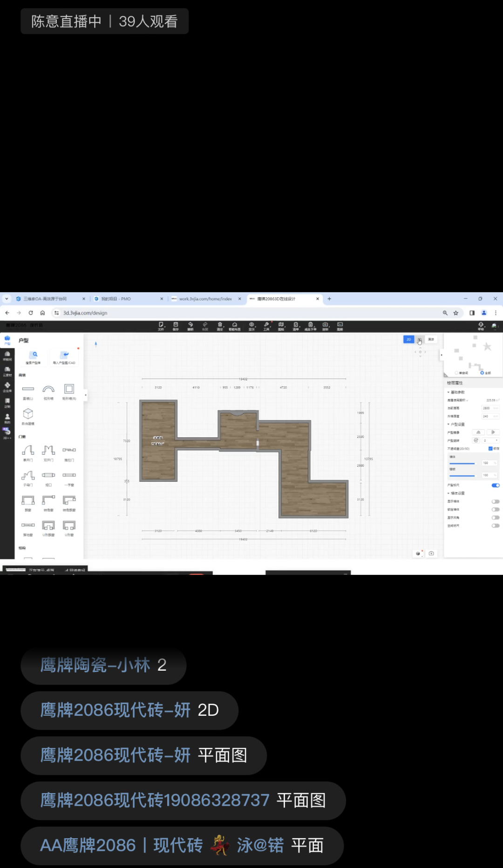Click the 2D view mode button
Image resolution: width=503 pixels, height=868 pixels.
(x=408, y=340)
